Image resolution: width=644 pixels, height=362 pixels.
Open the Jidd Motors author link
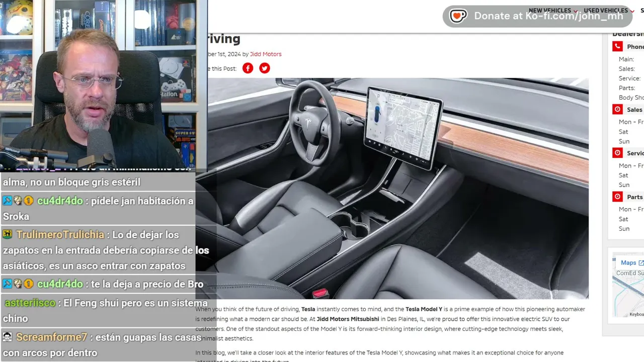click(266, 54)
